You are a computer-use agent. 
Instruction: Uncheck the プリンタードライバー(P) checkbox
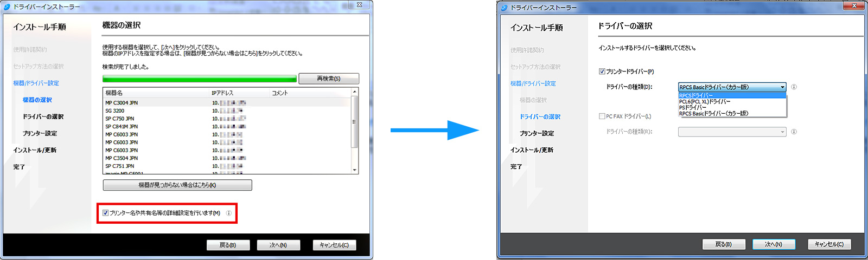pos(602,71)
